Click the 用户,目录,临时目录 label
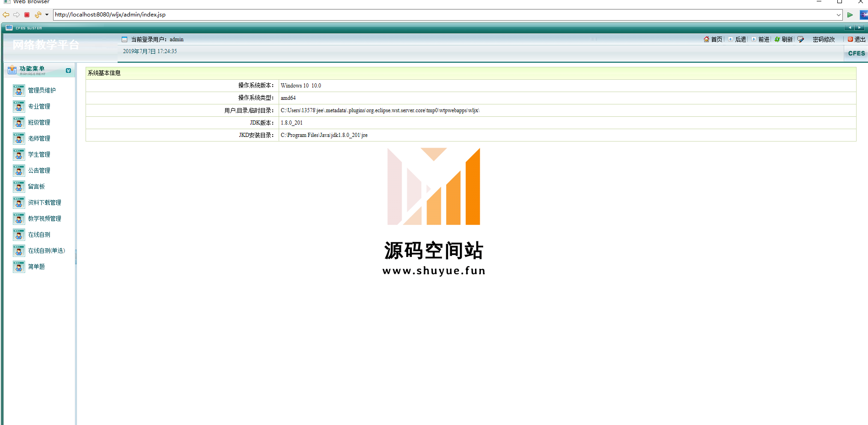Viewport: 868px width, 425px height. coord(249,110)
